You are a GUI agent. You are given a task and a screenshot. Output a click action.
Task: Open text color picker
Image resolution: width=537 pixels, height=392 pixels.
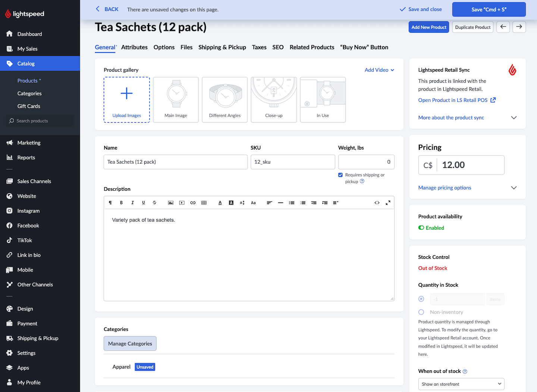220,203
